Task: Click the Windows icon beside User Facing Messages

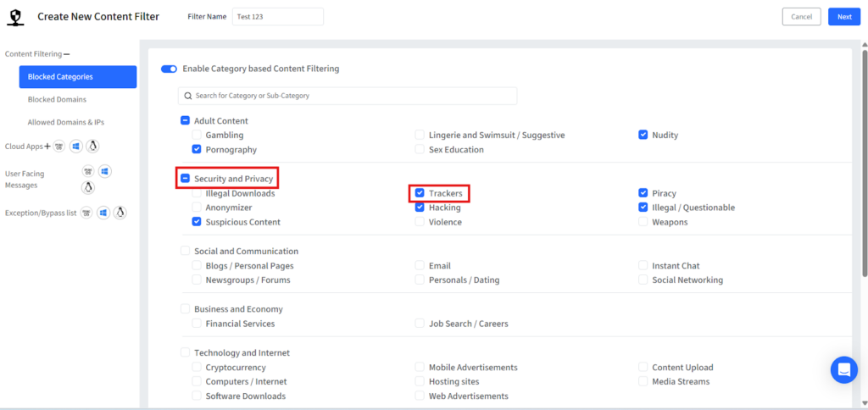Action: coord(104,171)
